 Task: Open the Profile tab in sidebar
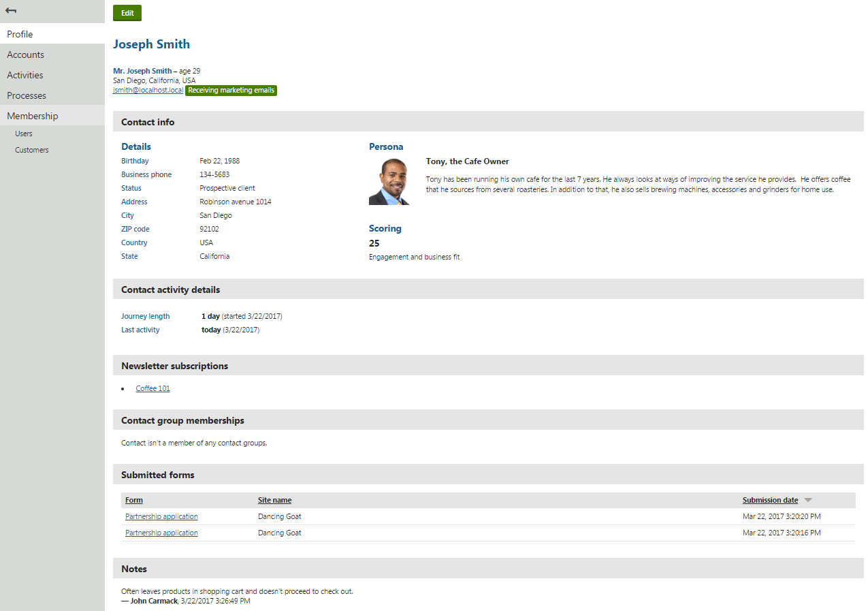(x=19, y=34)
